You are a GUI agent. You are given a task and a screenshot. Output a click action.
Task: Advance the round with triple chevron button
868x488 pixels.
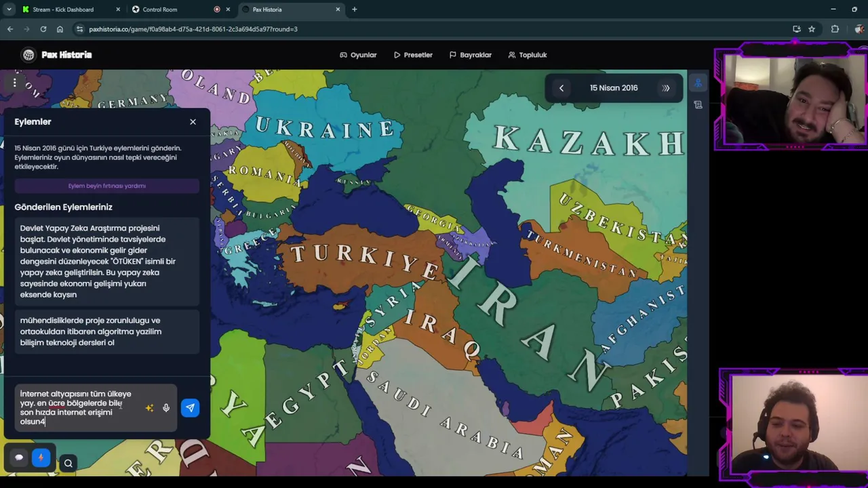[x=666, y=88]
